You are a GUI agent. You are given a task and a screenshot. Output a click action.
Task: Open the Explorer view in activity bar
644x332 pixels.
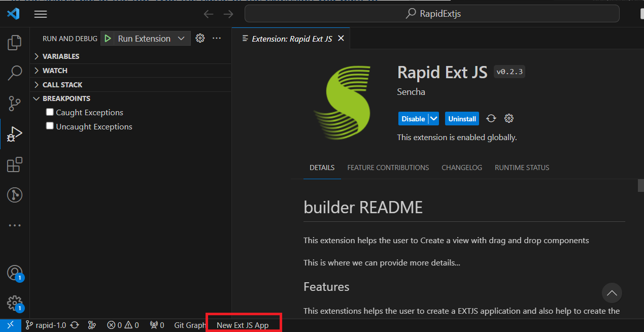point(15,43)
